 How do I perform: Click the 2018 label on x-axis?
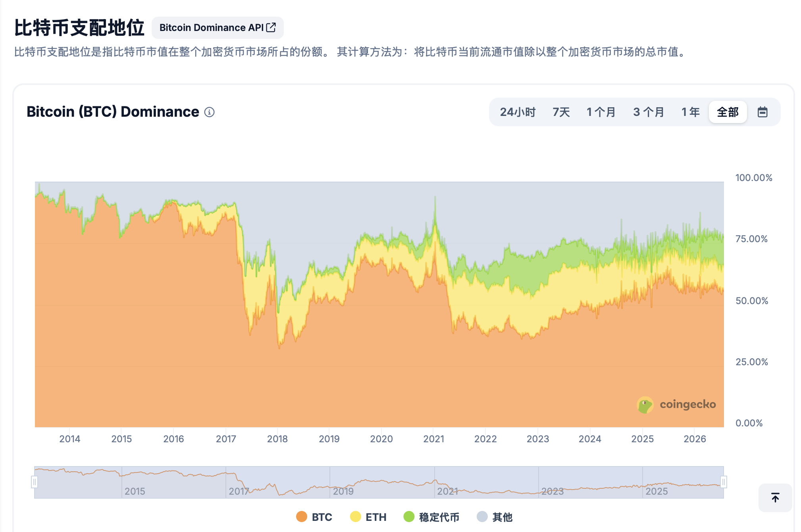coord(277,439)
